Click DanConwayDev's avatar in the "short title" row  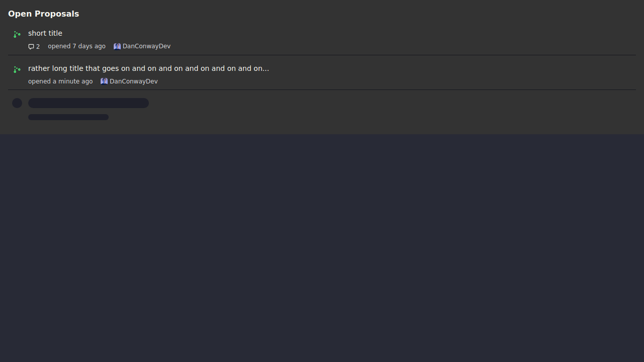pos(117,46)
